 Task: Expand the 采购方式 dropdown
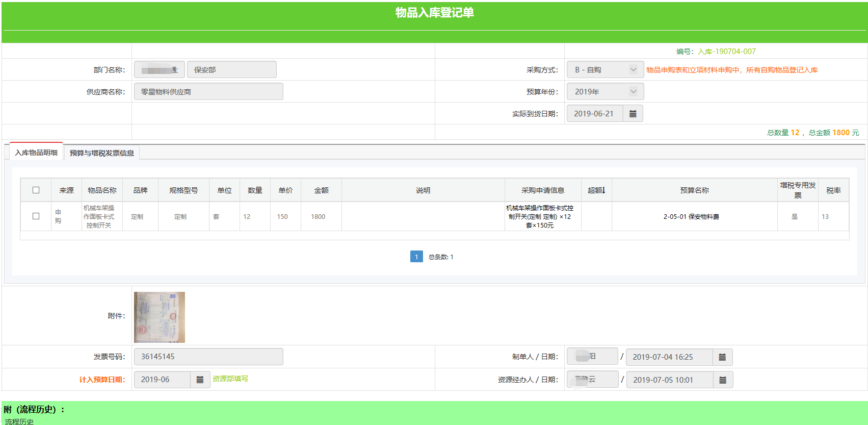605,70
